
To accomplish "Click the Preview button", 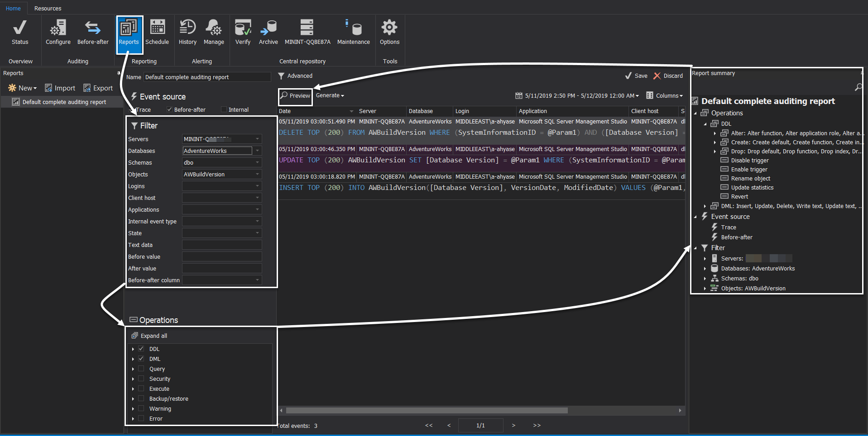I will (295, 96).
